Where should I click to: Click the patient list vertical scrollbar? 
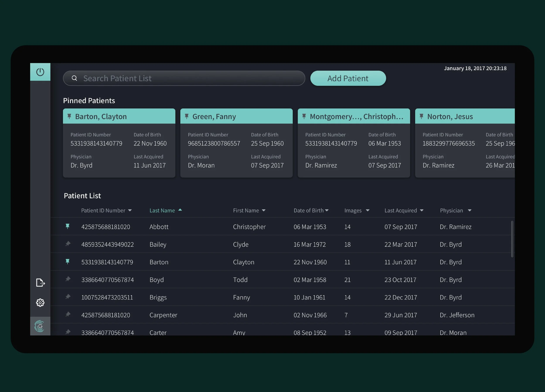point(512,239)
